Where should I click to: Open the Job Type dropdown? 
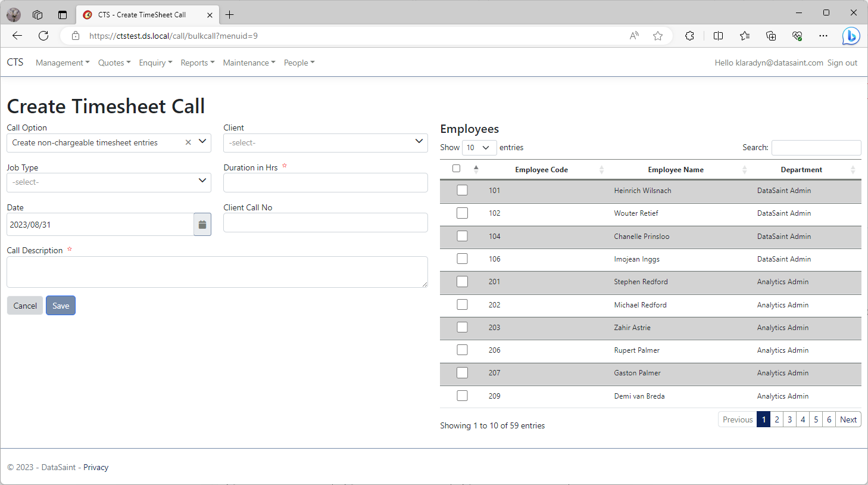point(109,182)
